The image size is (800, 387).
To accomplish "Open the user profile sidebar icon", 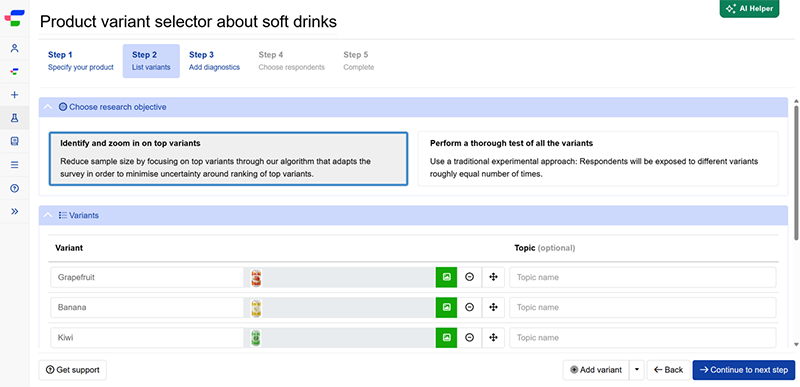I will coord(14,48).
